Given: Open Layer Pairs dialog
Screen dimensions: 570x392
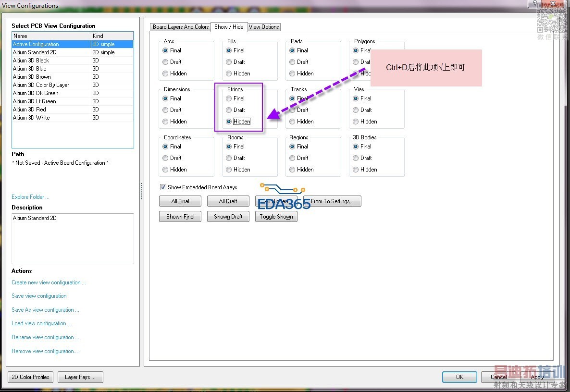Looking at the screenshot, I should click(x=80, y=377).
